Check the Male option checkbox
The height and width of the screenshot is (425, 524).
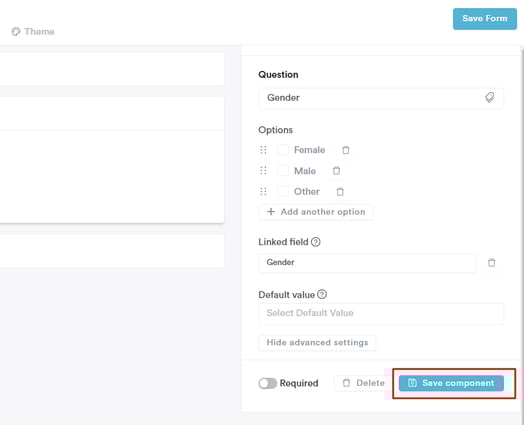(x=283, y=171)
